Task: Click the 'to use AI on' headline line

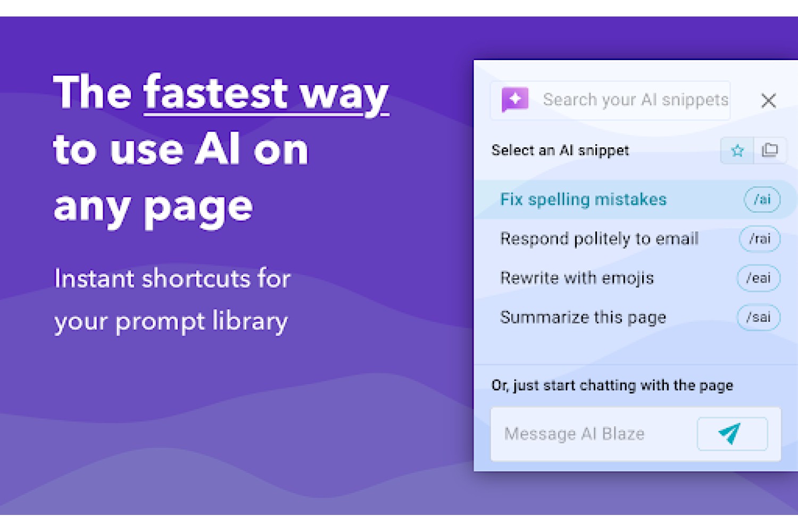Action: [x=181, y=149]
